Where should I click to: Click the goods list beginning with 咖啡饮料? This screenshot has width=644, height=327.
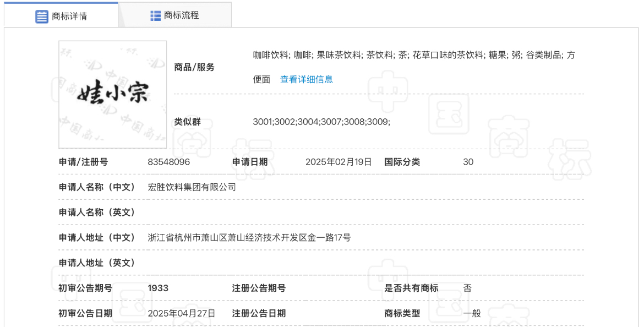[x=414, y=55]
